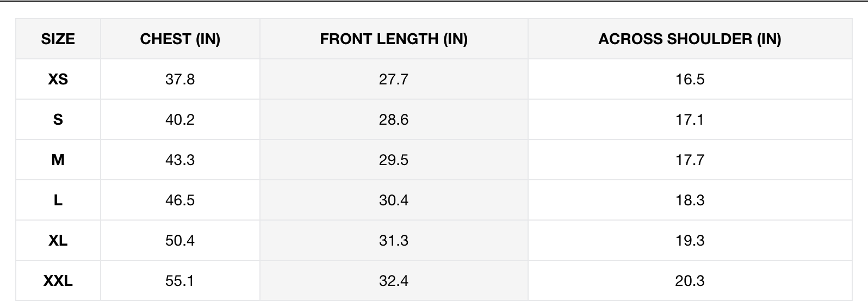Click the front length value 32.4
868x305 pixels.
[x=394, y=281]
